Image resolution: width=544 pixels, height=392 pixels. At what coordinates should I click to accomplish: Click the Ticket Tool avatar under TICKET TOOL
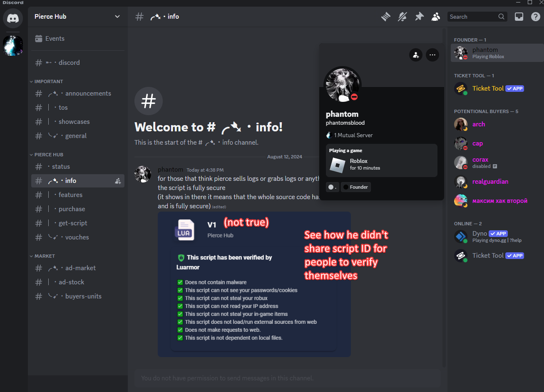461,89
